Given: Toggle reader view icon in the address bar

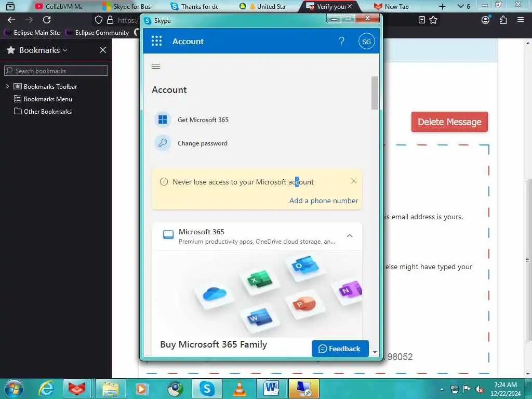Looking at the screenshot, I should 421,20.
